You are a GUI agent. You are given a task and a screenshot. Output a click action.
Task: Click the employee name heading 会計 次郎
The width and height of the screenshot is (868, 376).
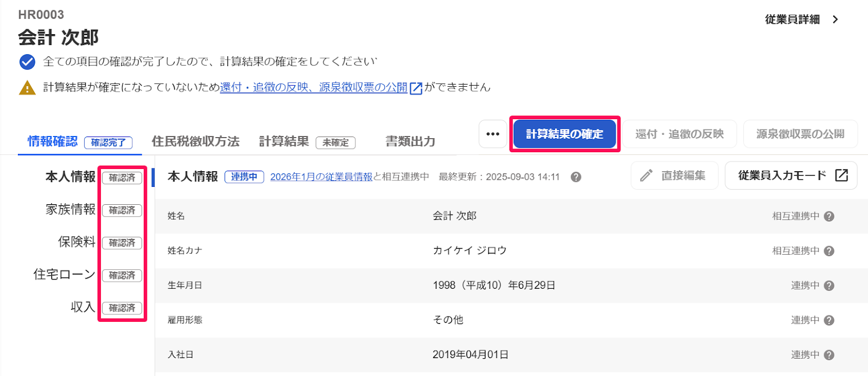(x=58, y=37)
